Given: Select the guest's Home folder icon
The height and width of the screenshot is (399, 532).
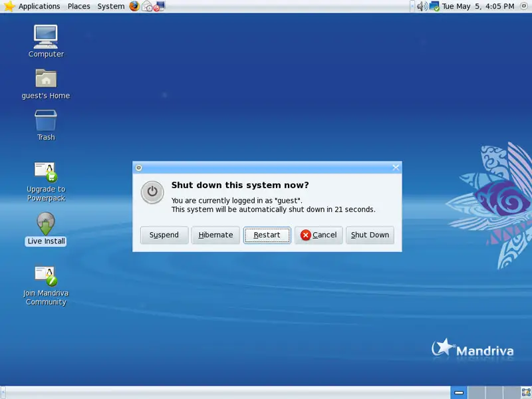Looking at the screenshot, I should 46,84.
